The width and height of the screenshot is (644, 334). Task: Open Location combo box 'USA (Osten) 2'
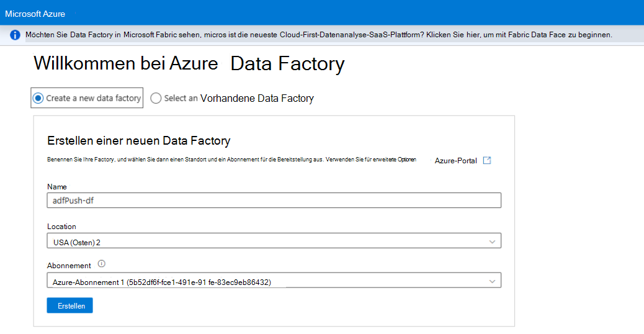[274, 241]
